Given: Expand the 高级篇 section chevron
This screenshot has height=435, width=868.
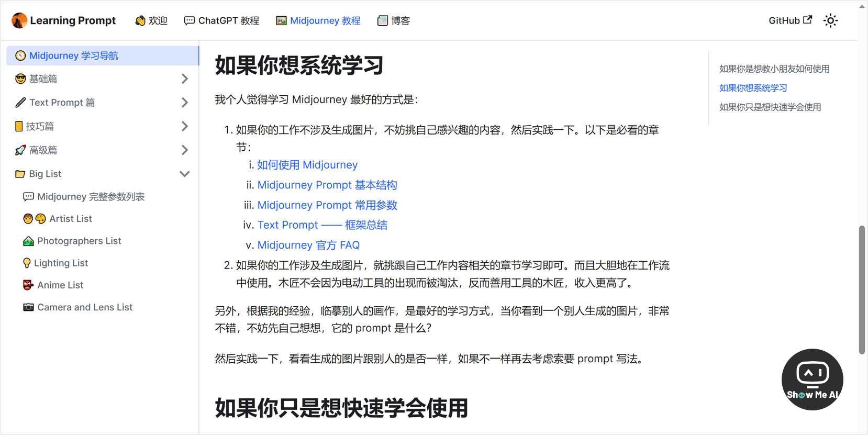Looking at the screenshot, I should click(x=184, y=150).
